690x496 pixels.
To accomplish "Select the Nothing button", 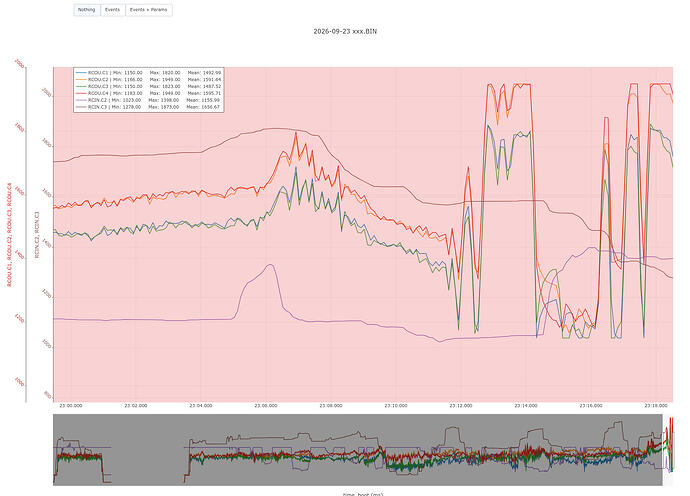I will tap(87, 10).
